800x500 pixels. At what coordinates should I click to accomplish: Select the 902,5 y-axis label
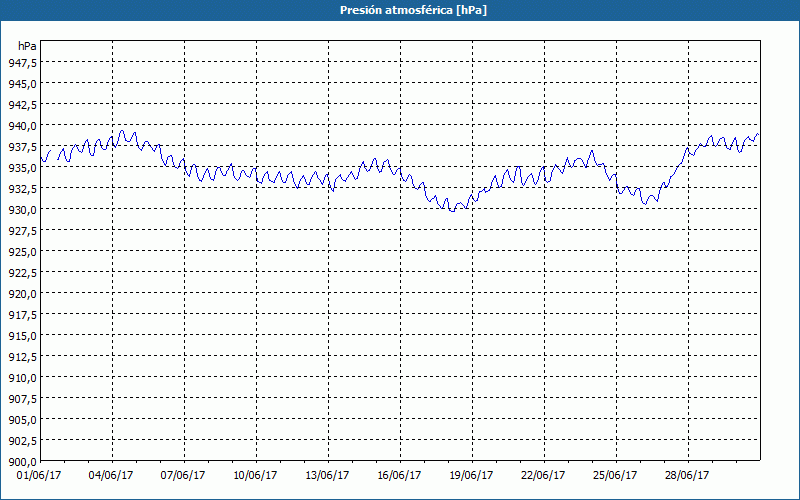click(22, 440)
